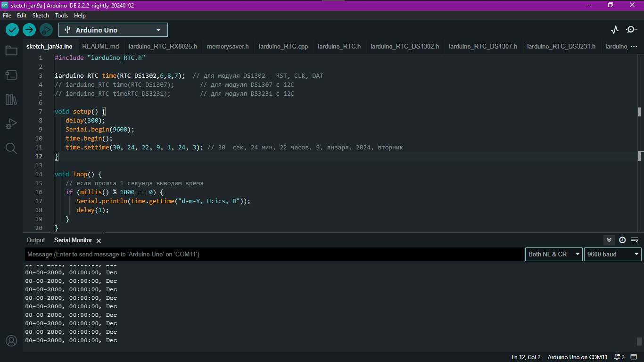This screenshot has height=362, width=644.
Task: Clear the Serial Monitor output icon
Action: pos(635,240)
